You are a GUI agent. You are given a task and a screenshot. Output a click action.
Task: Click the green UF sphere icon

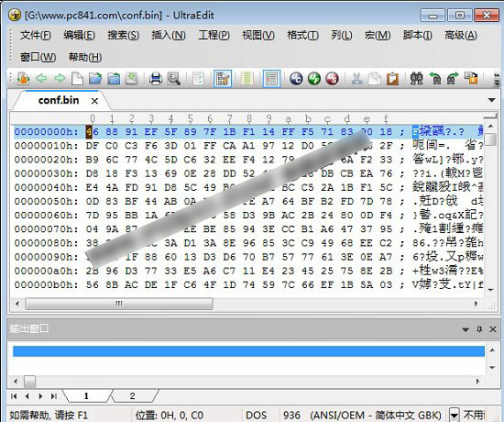[x=314, y=78]
